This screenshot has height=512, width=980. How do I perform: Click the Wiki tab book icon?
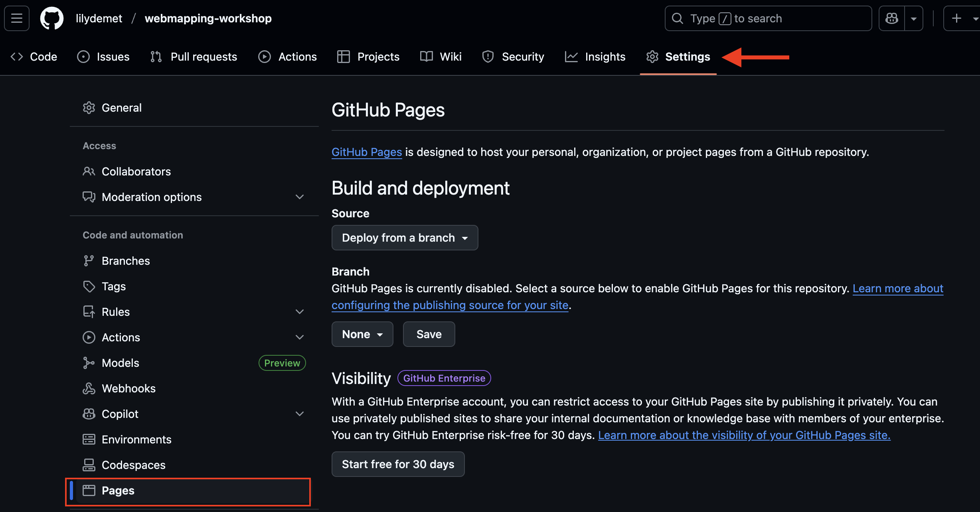click(x=427, y=57)
